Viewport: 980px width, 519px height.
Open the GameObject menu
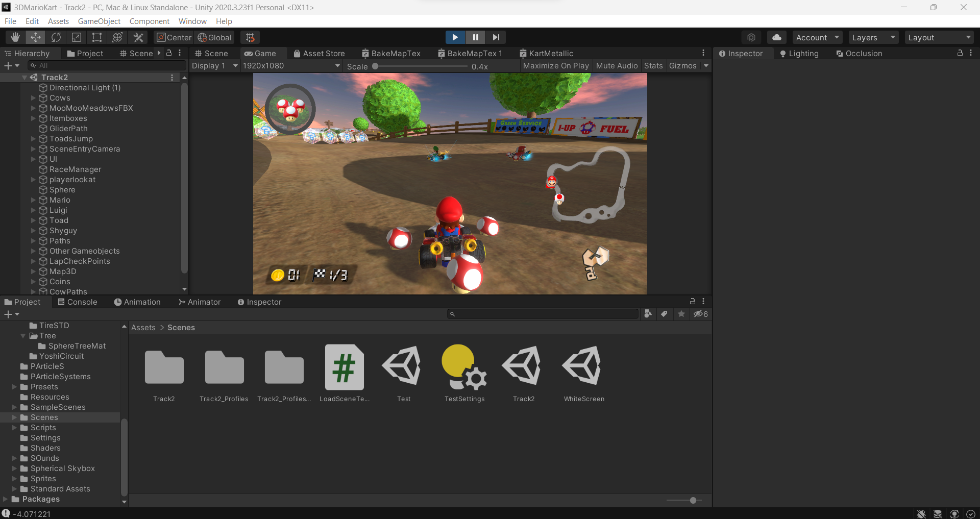[x=99, y=21]
